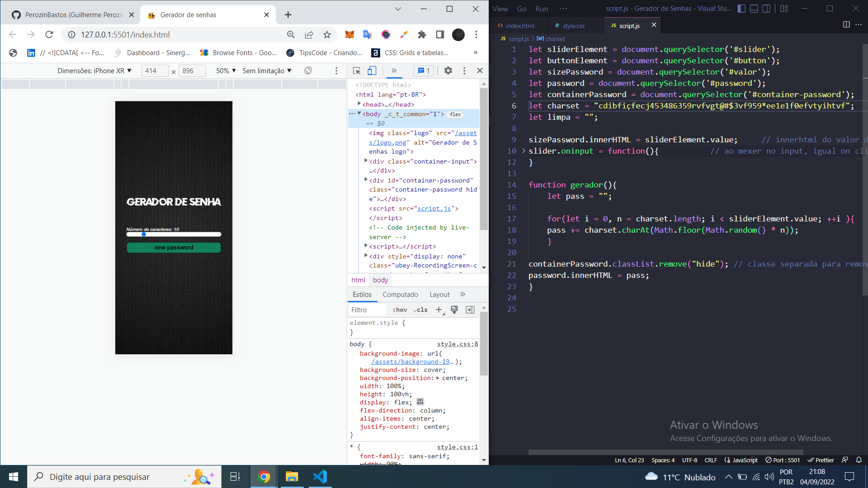The width and height of the screenshot is (868, 488).
Task: Open the index.html editor tab in VS Code
Action: pyautogui.click(x=519, y=25)
